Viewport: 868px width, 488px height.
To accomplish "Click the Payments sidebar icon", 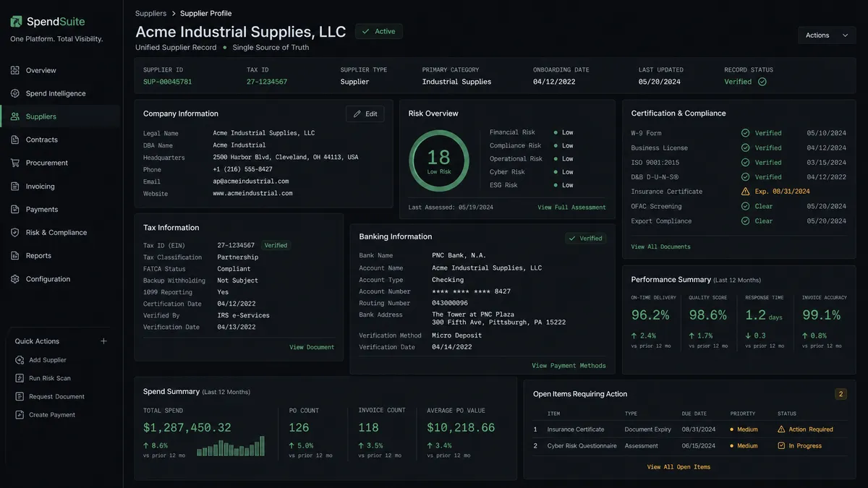I will [15, 209].
